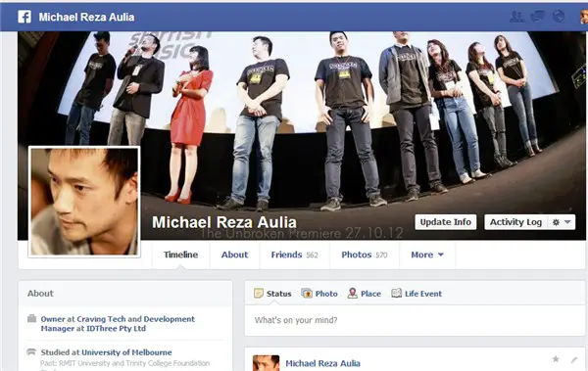Edit the post with the pencil icon
The width and height of the screenshot is (588, 371).
(x=574, y=360)
